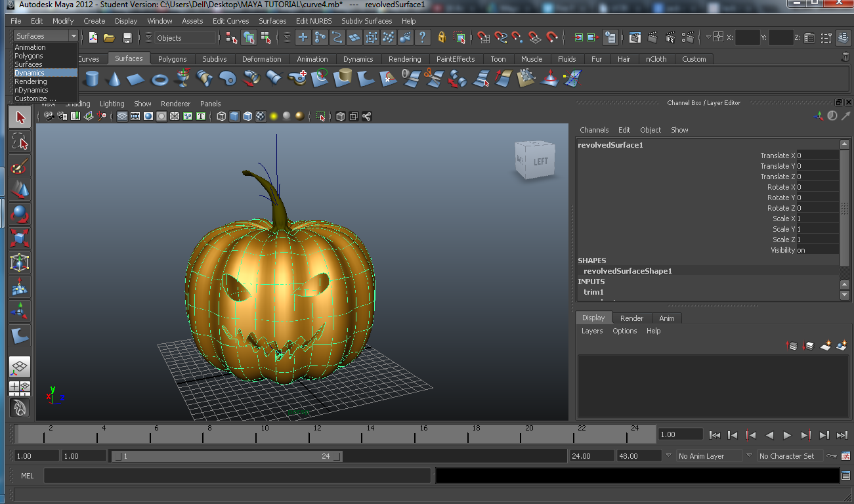The height and width of the screenshot is (504, 854).
Task: Click the NURBS plane shelf icon
Action: click(136, 79)
